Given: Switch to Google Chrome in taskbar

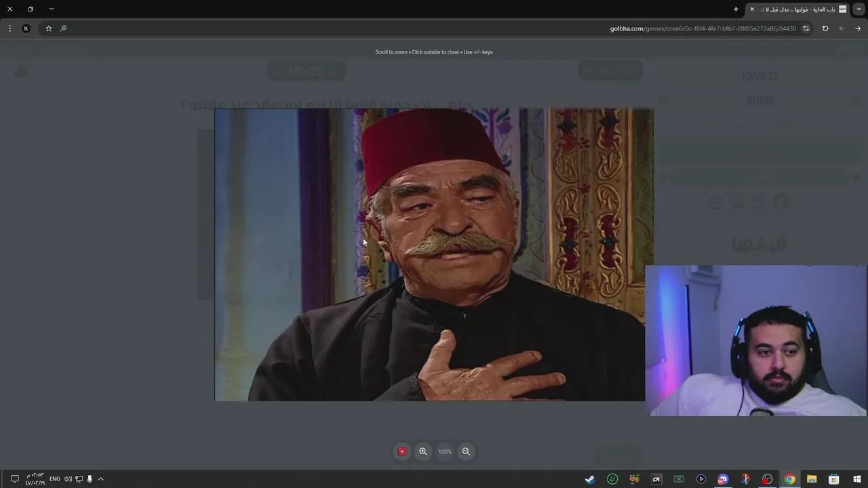Looking at the screenshot, I should pos(790,479).
